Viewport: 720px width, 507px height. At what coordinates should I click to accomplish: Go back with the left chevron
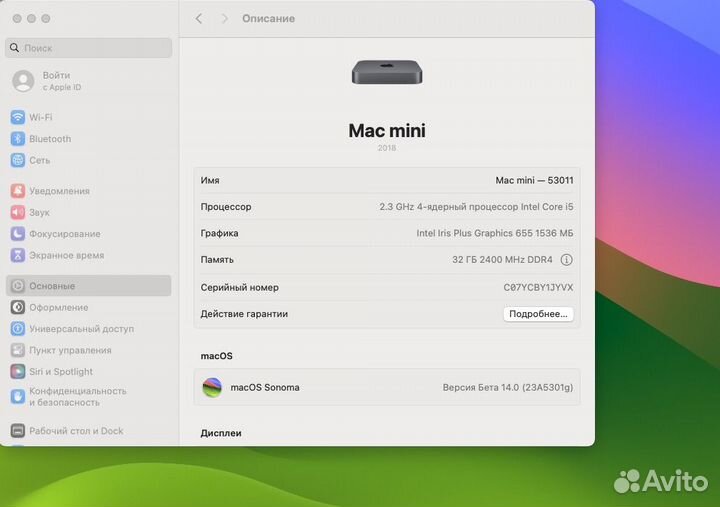(198, 18)
